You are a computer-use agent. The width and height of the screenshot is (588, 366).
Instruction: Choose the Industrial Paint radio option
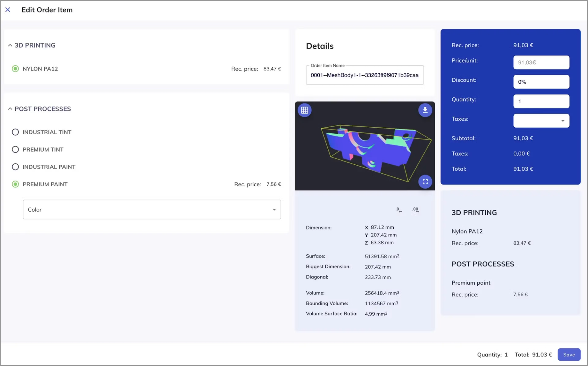15,167
